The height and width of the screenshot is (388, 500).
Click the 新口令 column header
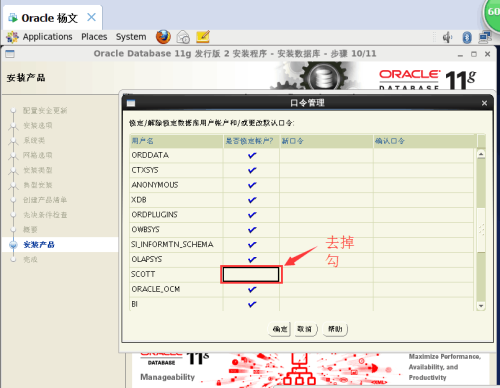[x=326, y=141]
